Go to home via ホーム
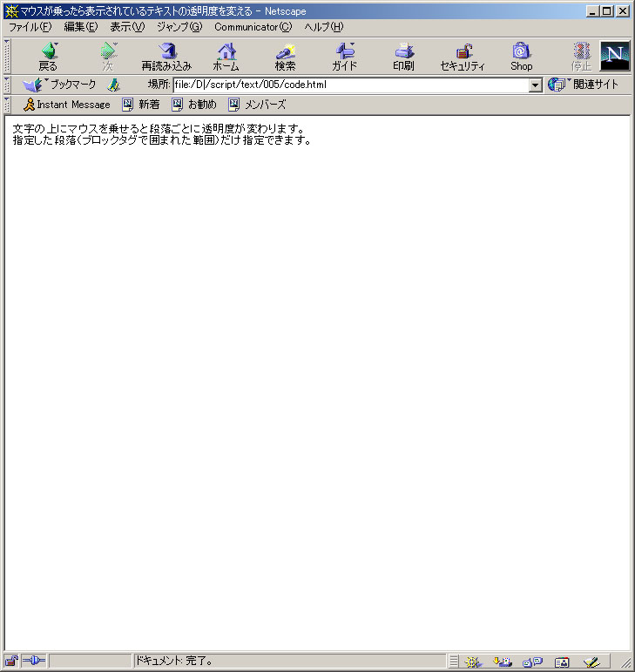This screenshot has width=635, height=672. [x=226, y=57]
